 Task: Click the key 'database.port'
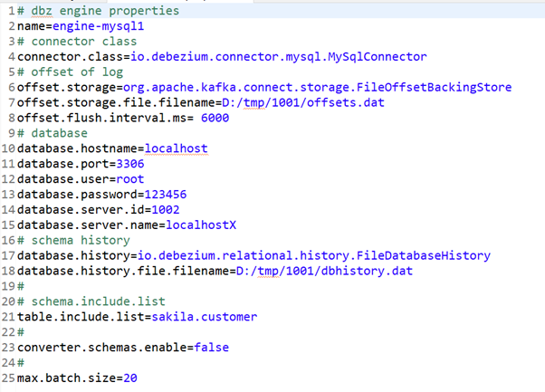[63, 164]
